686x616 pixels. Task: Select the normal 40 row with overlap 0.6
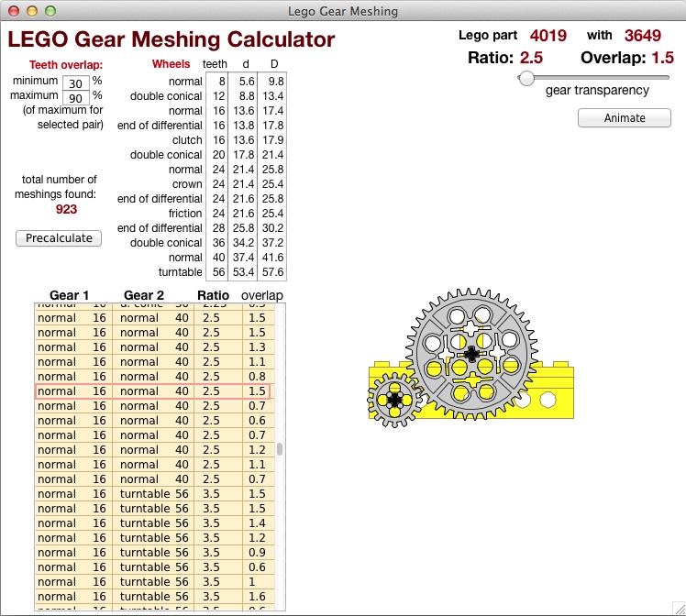[x=154, y=421]
